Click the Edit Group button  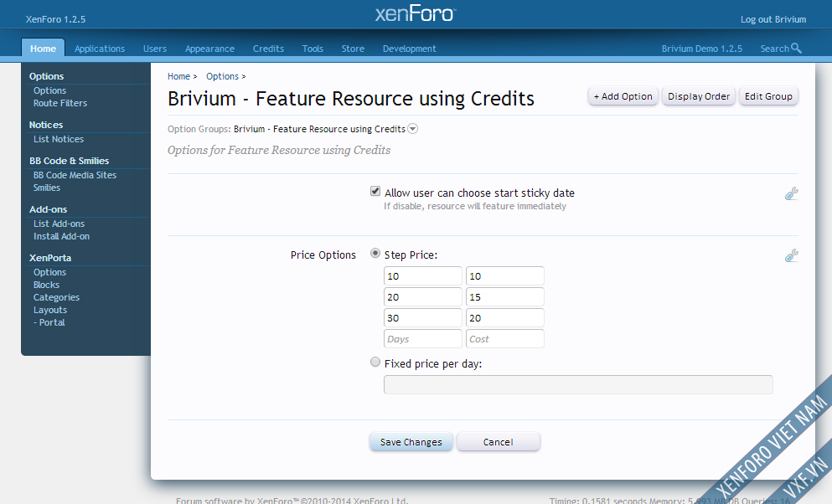coord(768,96)
